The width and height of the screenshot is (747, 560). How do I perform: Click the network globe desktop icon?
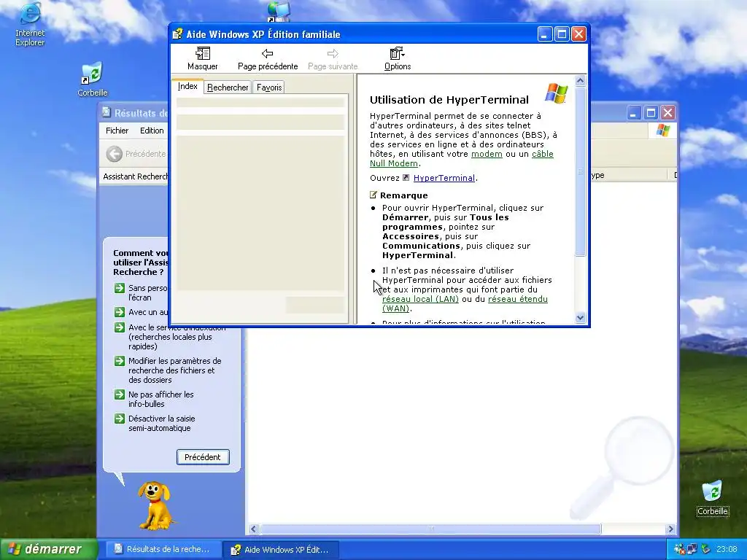click(278, 12)
